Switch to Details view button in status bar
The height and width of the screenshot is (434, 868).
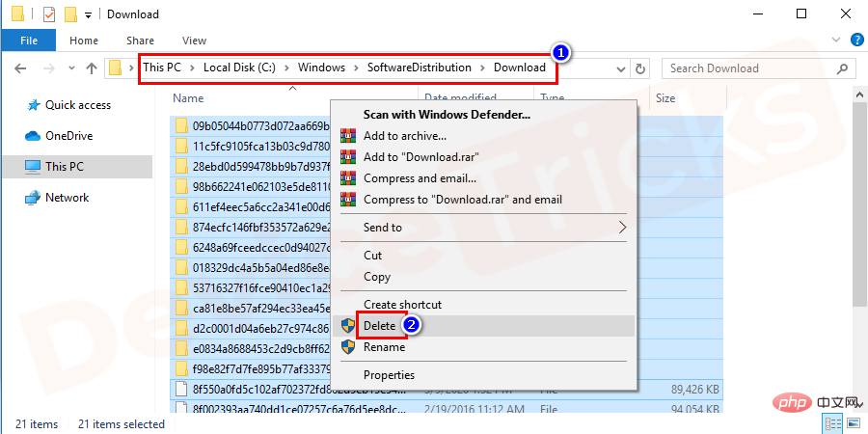[832, 424]
